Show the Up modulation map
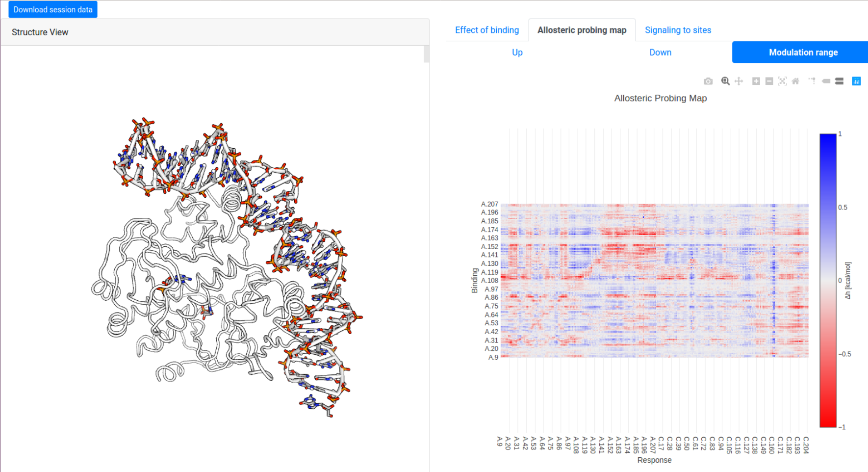The width and height of the screenshot is (868, 472). (x=517, y=52)
